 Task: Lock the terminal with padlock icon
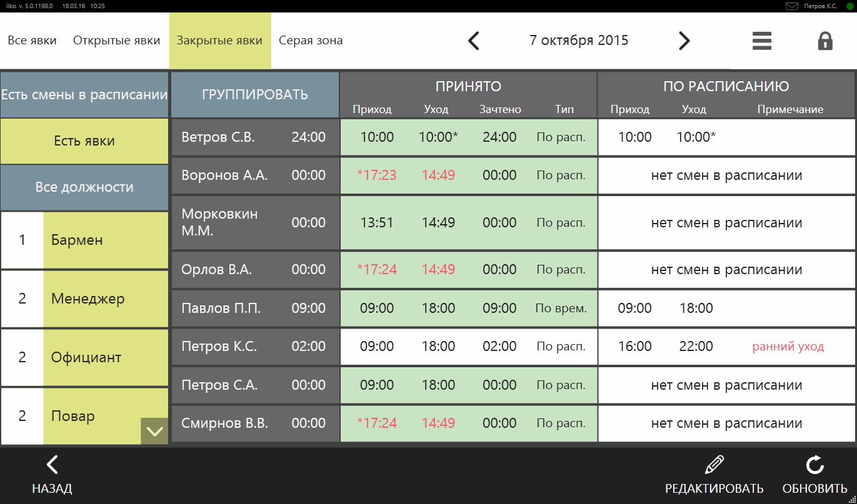(825, 41)
